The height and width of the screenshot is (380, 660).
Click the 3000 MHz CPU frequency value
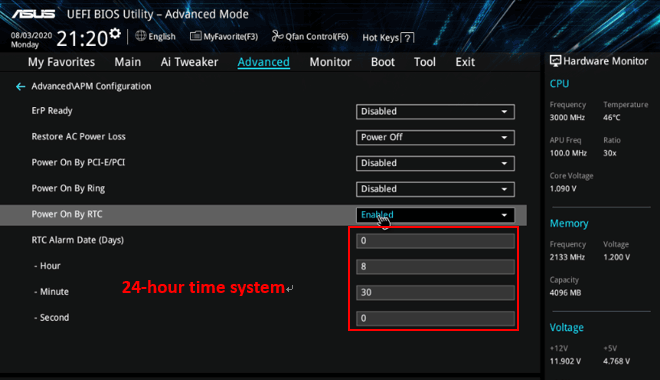coord(567,117)
